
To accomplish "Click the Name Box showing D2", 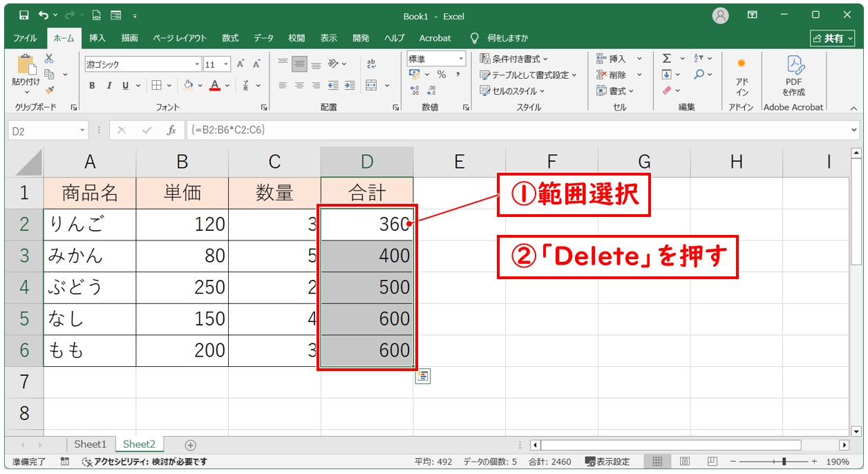I will (43, 130).
